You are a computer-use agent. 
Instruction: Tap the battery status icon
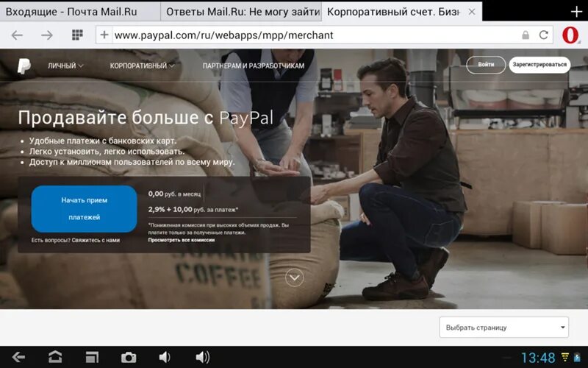[577, 357]
